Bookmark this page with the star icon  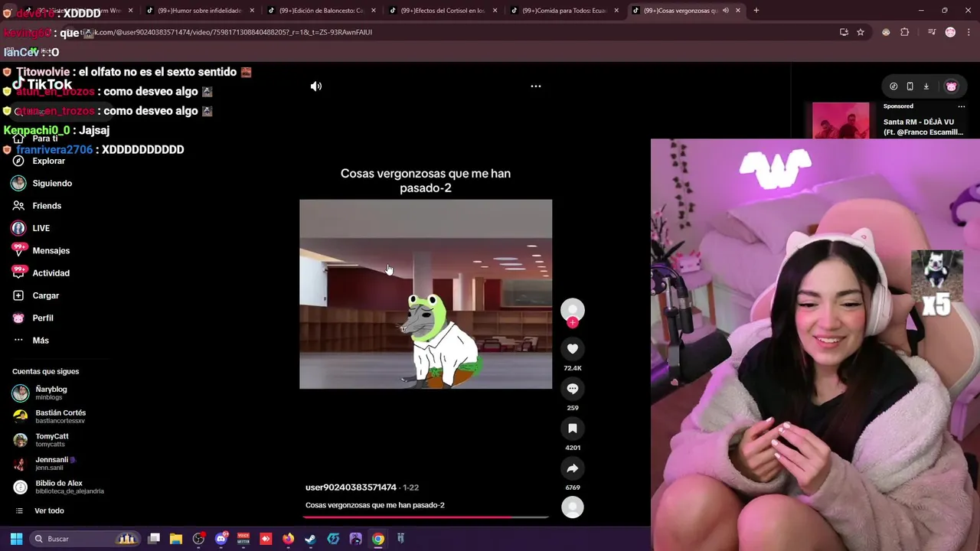coord(861,32)
